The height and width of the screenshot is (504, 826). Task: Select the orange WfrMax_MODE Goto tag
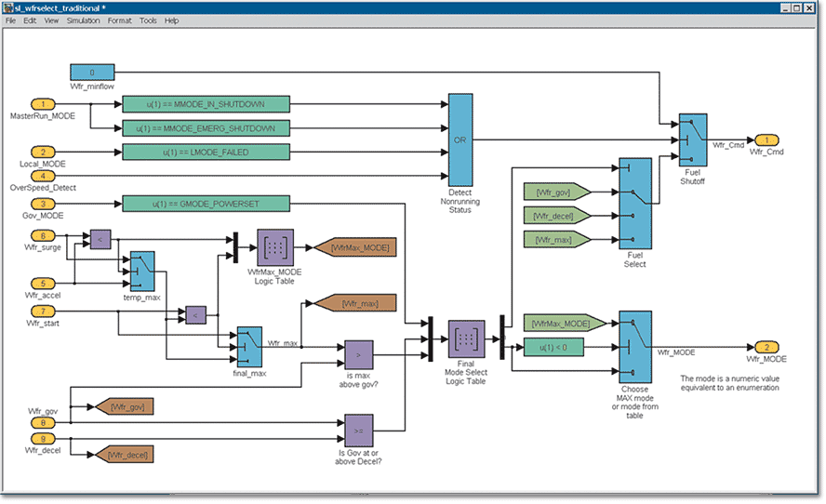pyautogui.click(x=355, y=247)
